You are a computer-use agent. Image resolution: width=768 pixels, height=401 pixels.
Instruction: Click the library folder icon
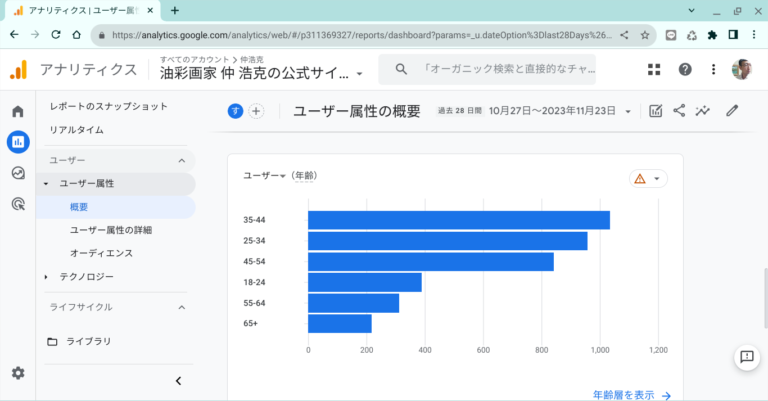click(x=52, y=342)
